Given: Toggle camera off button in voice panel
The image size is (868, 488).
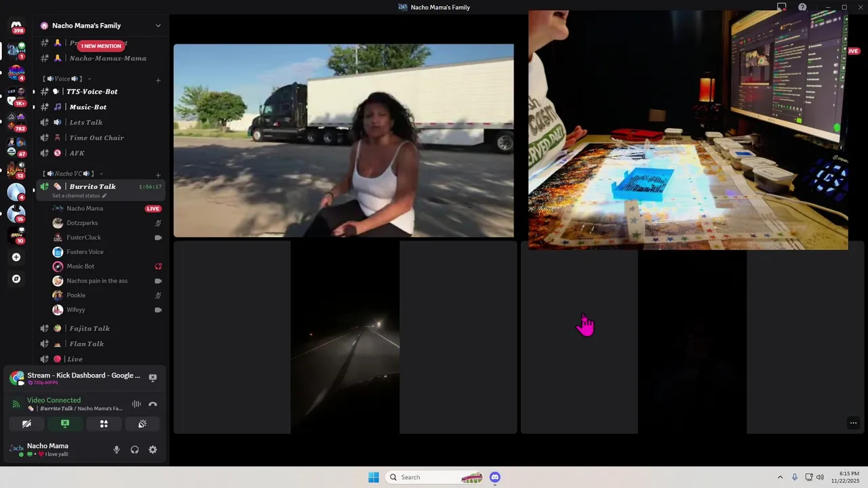Looking at the screenshot, I should (x=26, y=424).
